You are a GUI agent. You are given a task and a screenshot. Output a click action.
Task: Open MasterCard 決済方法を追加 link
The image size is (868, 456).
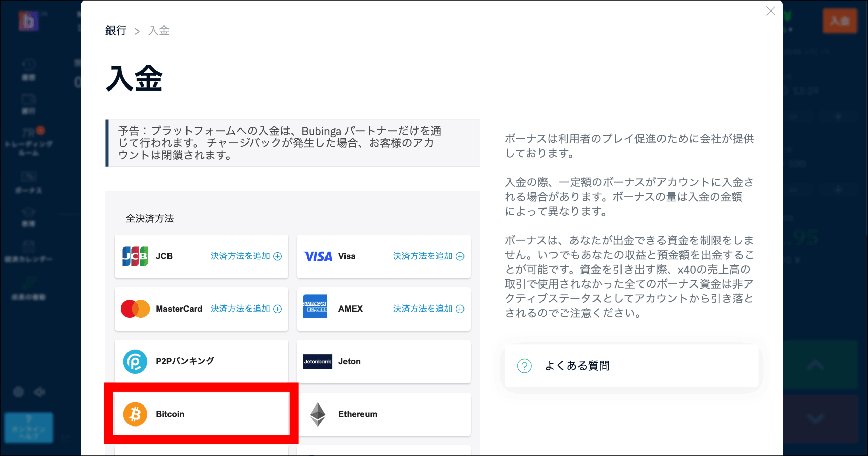click(246, 309)
